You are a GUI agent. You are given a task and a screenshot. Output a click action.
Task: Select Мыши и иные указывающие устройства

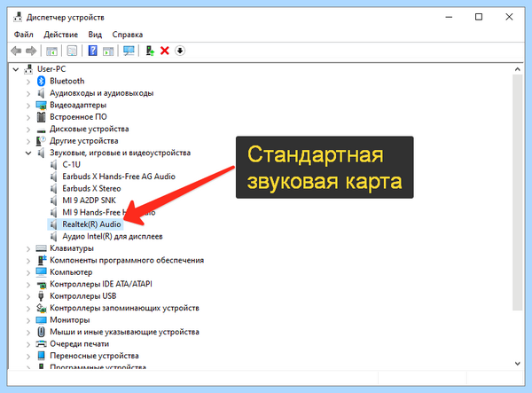(124, 332)
